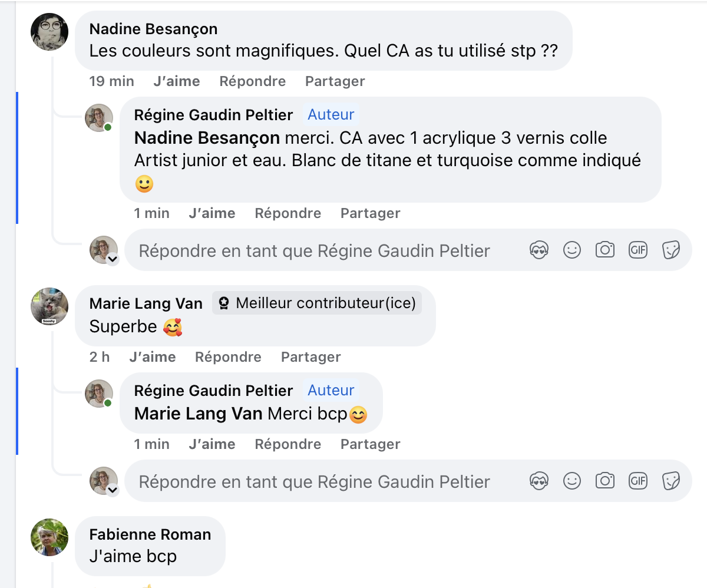Open Nadine Besançon's profile name link
The width and height of the screenshot is (707, 588).
tap(153, 29)
